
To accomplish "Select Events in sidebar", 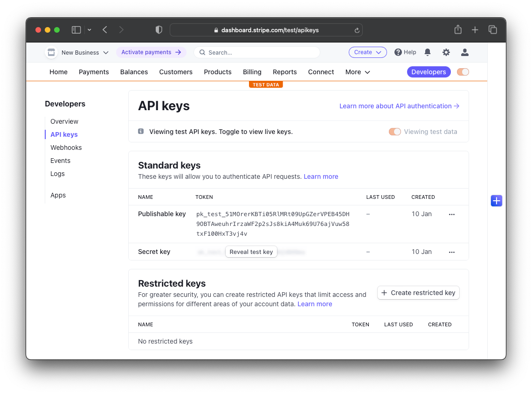I will click(60, 161).
